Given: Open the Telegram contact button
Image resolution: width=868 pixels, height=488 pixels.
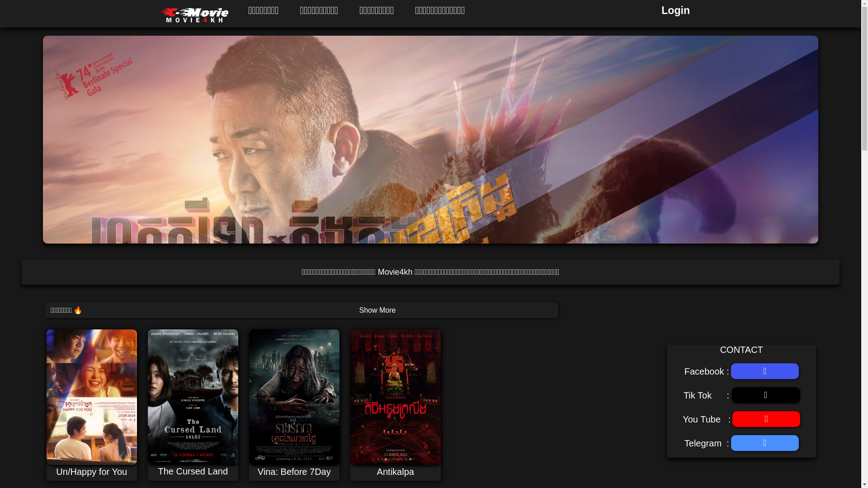Looking at the screenshot, I should pyautogui.click(x=765, y=443).
